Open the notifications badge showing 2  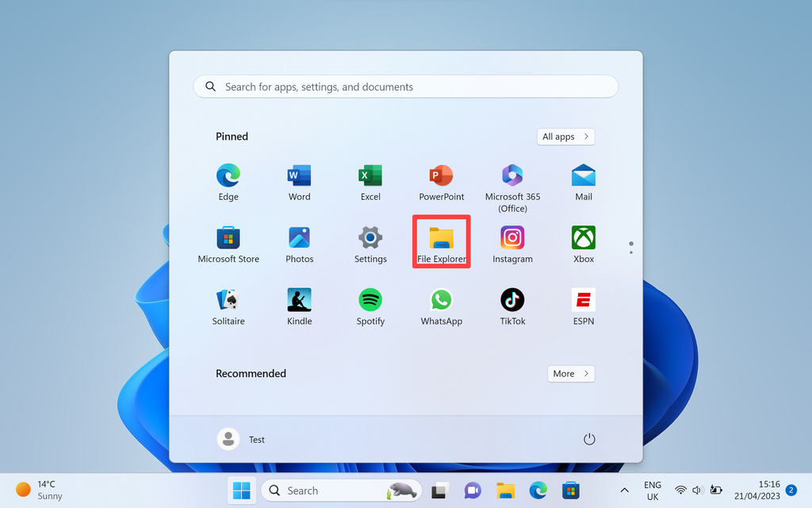point(790,491)
